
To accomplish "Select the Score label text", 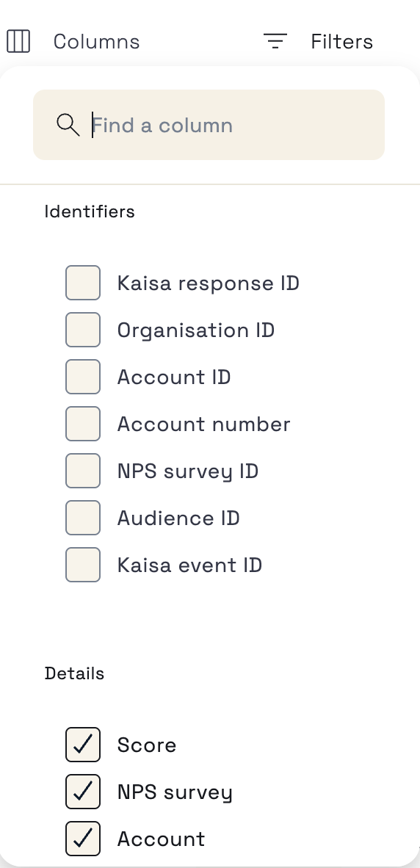I will [147, 745].
